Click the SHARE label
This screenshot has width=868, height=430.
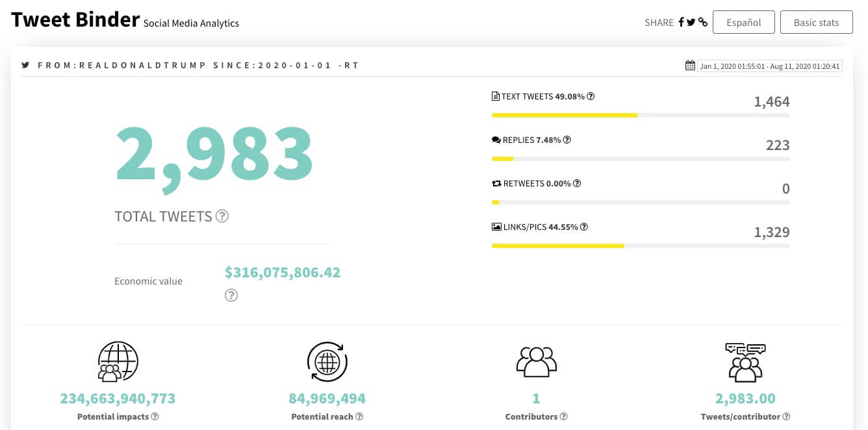tap(659, 22)
